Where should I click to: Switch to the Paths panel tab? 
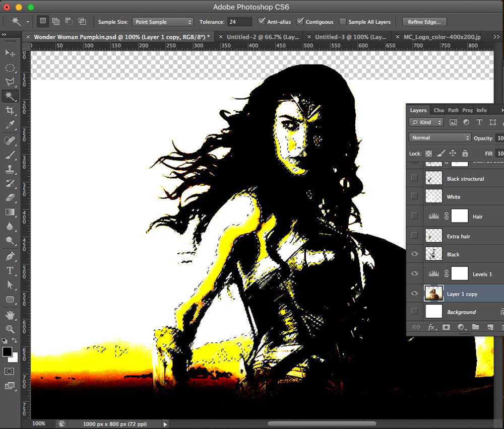(453, 110)
